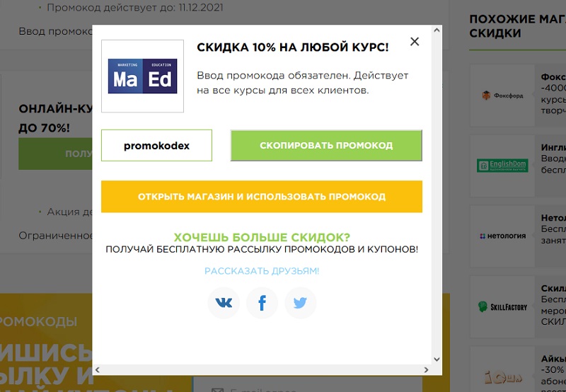Click the popup scroll down arrow
This screenshot has width=566, height=392.
[437, 359]
